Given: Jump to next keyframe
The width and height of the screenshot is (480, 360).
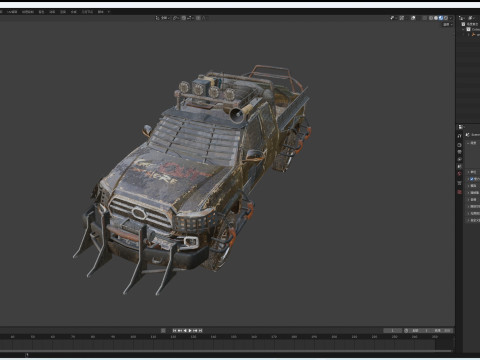Looking at the screenshot, I should [x=195, y=330].
